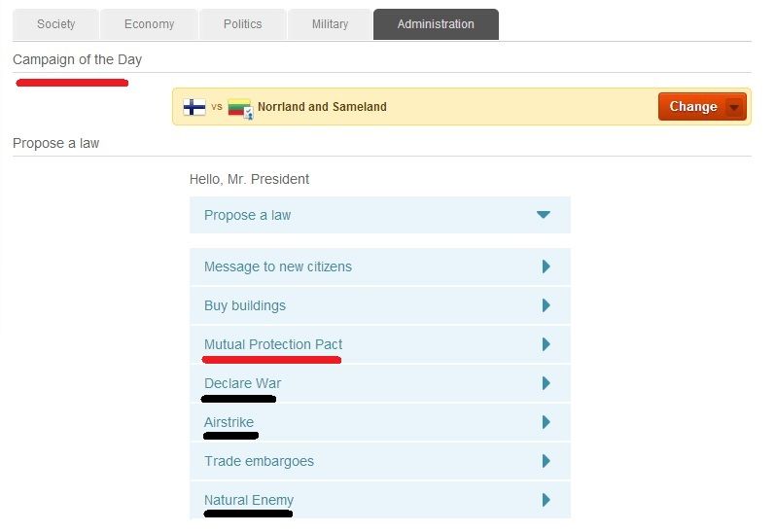The image size is (775, 532).
Task: Expand the Buy buildings arrow
Action: [x=546, y=305]
